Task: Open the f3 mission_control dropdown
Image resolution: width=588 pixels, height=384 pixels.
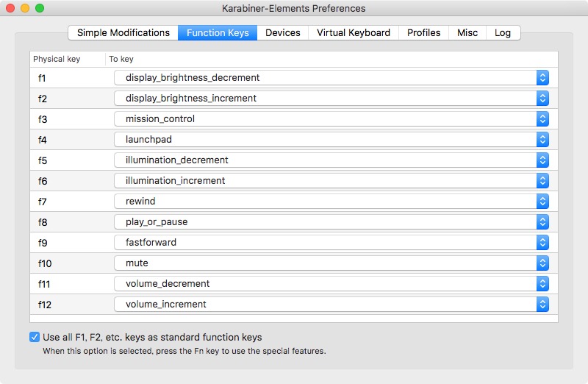Action: [x=331, y=119]
